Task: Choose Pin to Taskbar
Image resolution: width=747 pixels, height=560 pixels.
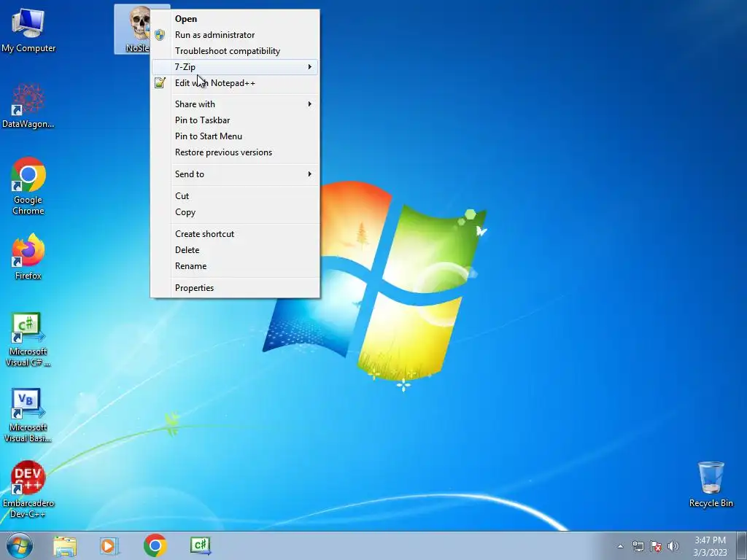Action: click(235, 120)
